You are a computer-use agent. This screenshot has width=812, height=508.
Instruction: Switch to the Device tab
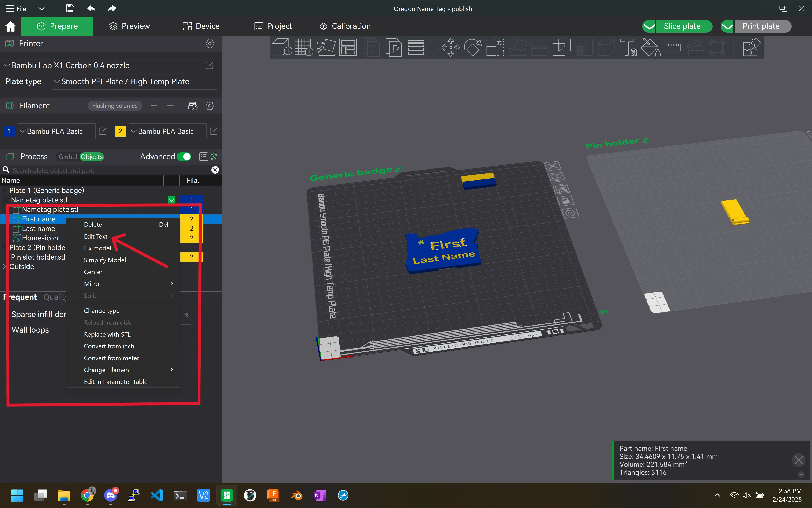point(201,26)
